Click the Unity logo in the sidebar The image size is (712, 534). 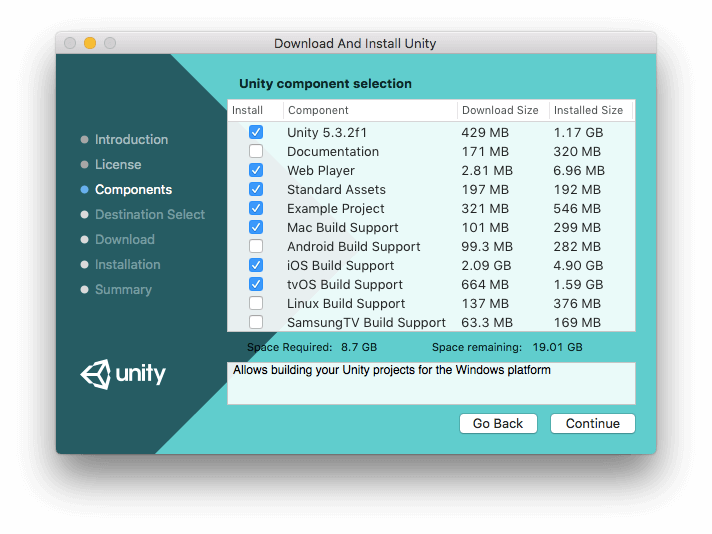pyautogui.click(x=123, y=374)
